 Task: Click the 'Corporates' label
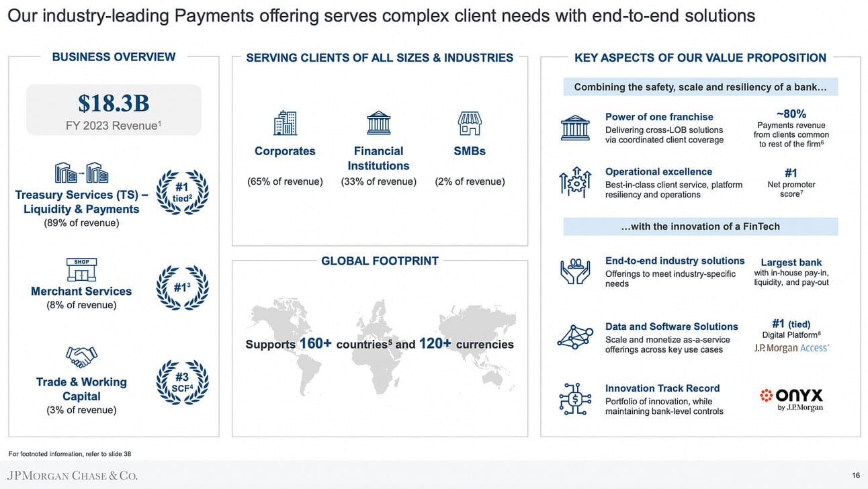tap(285, 151)
